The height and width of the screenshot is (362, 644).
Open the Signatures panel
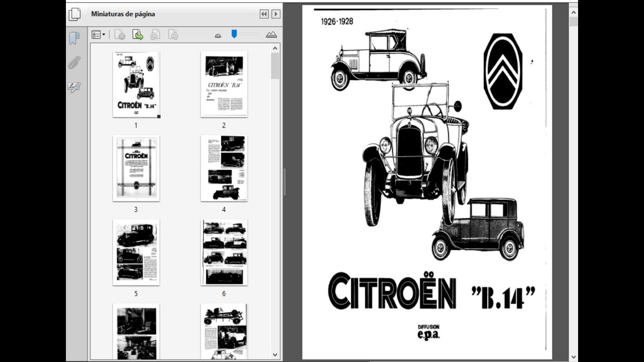pos(74,87)
